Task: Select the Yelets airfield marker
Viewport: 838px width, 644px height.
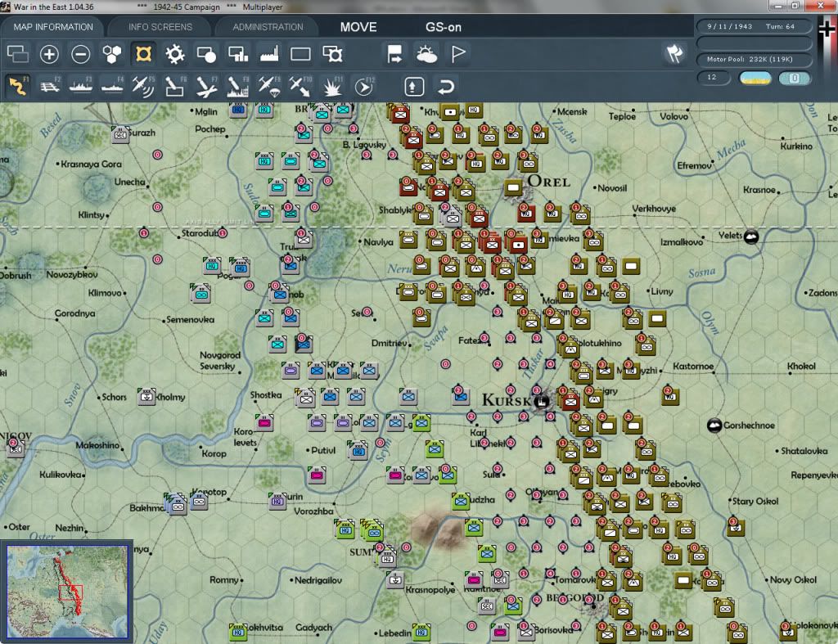Action: (751, 236)
